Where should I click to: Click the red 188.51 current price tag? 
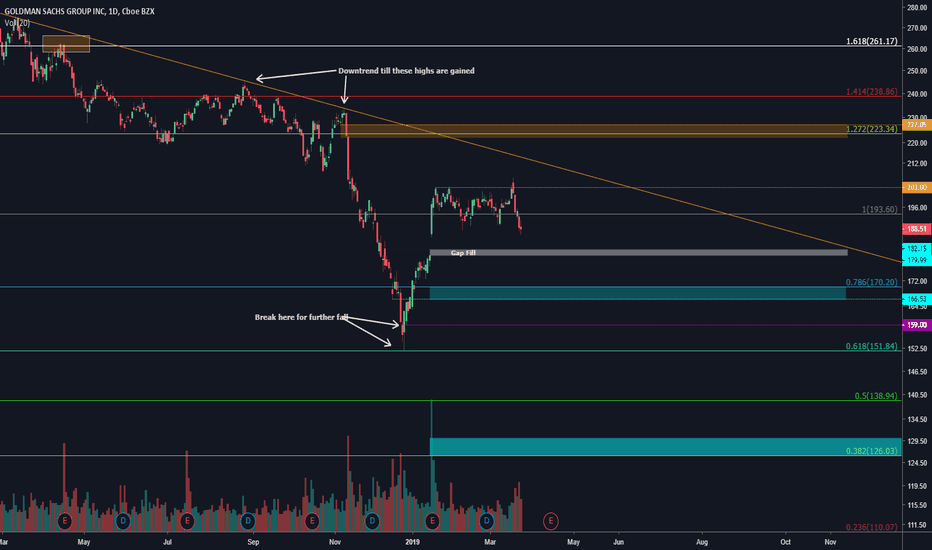(x=917, y=229)
